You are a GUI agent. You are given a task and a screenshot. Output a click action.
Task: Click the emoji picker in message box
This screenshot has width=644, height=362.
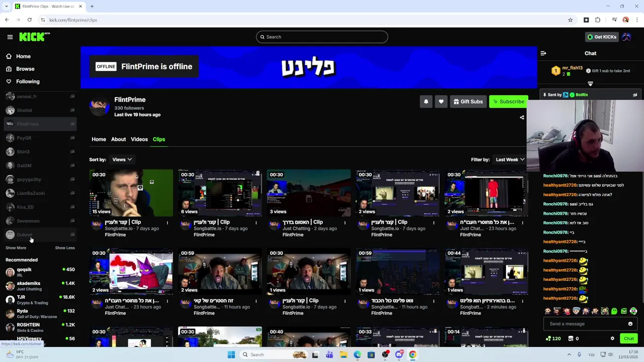coord(630,324)
